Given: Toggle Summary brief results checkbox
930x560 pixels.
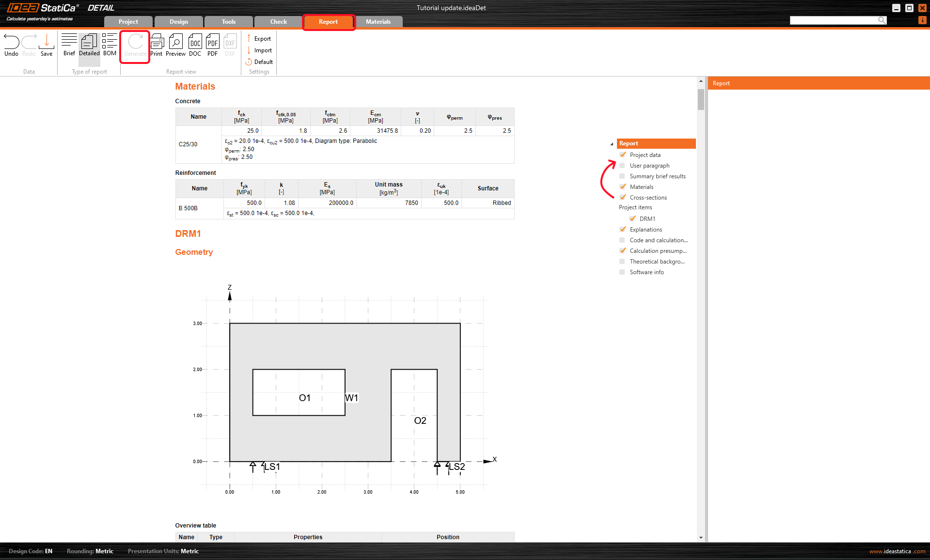Looking at the screenshot, I should (x=622, y=176).
